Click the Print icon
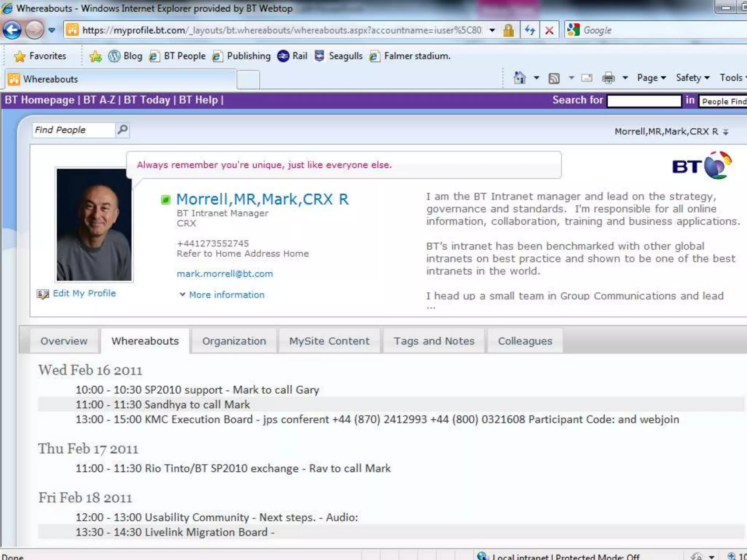 (608, 78)
